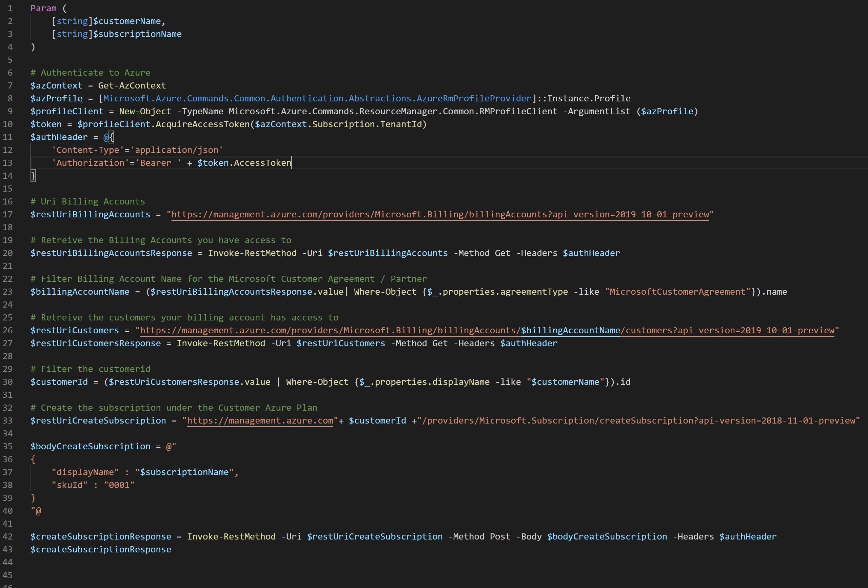The image size is (868, 588).
Task: Click the https://management.azure.com link on line 33
Action: pyautogui.click(x=260, y=420)
